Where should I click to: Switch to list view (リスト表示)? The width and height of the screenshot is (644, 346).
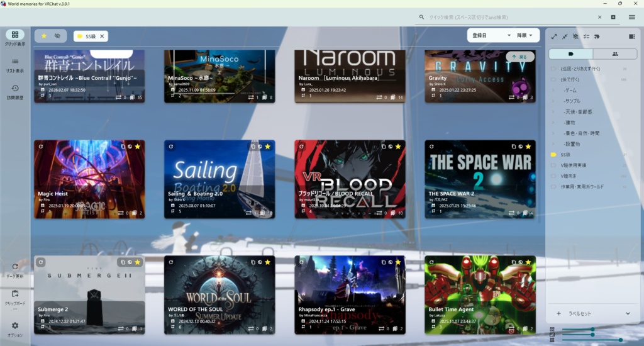(15, 65)
